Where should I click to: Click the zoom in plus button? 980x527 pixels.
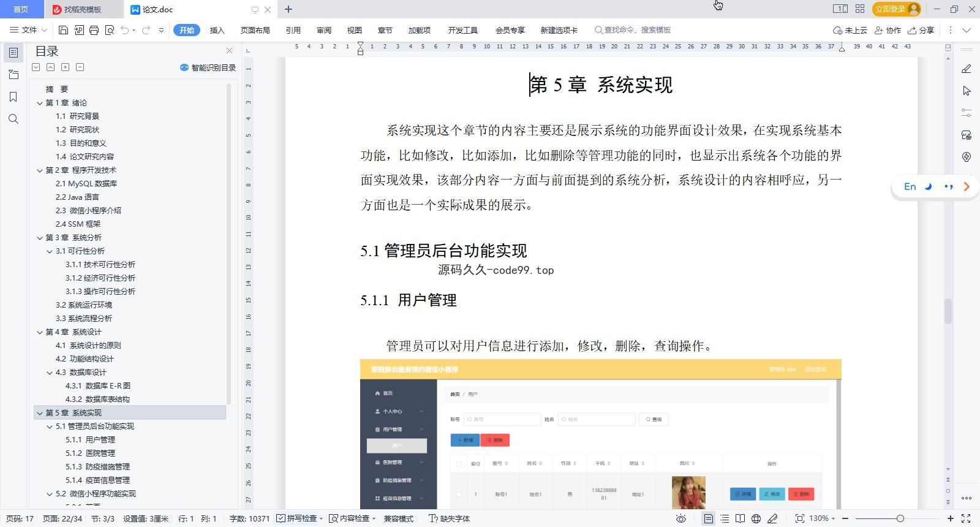(951, 518)
